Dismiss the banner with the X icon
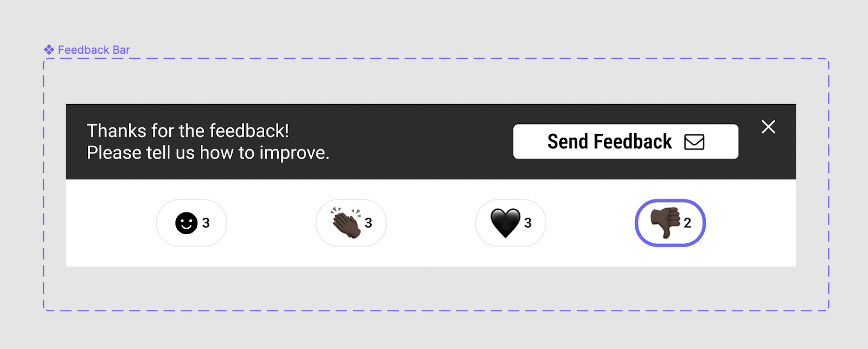The height and width of the screenshot is (349, 868). click(768, 127)
